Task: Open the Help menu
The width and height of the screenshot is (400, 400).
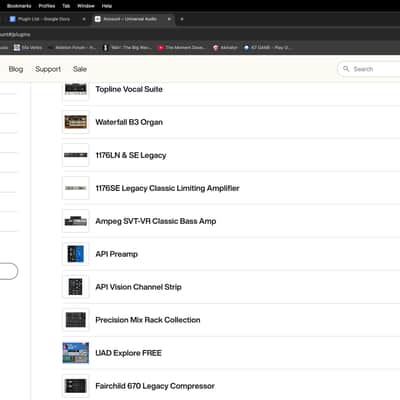Action: [x=107, y=6]
